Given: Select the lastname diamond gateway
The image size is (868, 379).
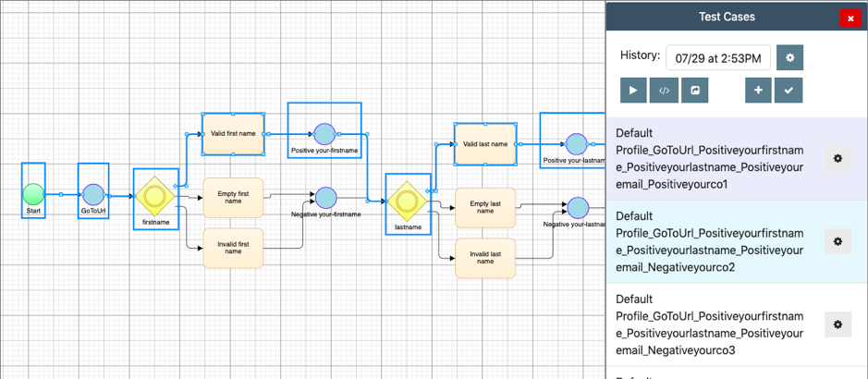Looking at the screenshot, I should [x=408, y=202].
